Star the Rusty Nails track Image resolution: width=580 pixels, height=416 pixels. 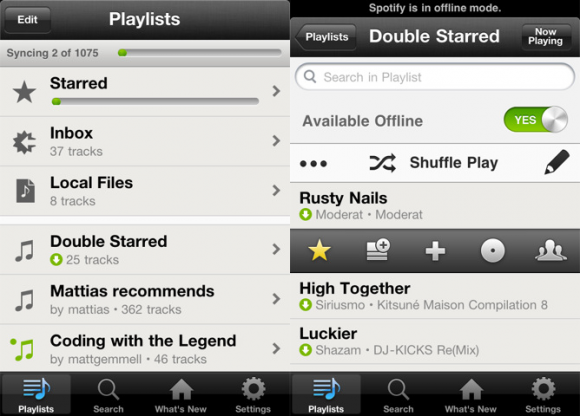319,250
